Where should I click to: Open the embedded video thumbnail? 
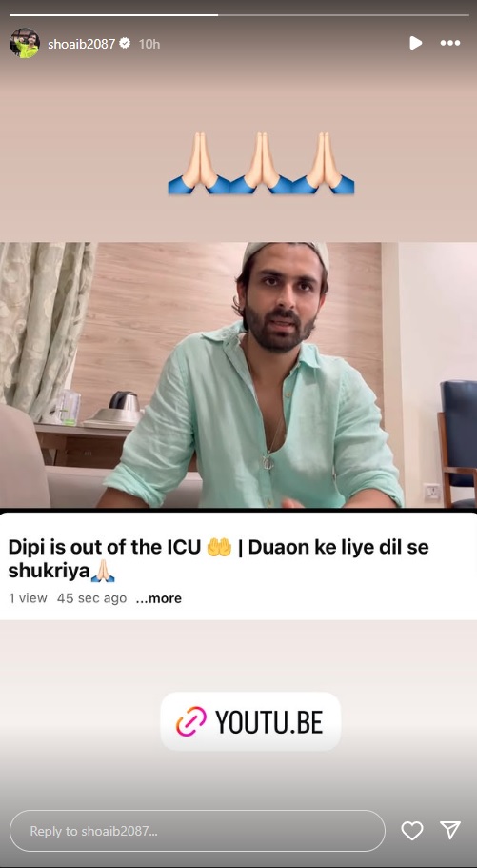pos(238,374)
